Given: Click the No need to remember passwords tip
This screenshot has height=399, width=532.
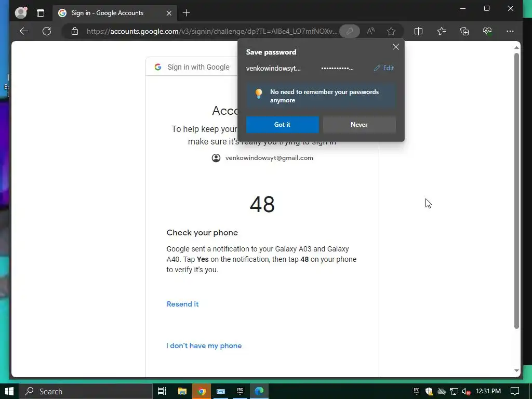Looking at the screenshot, I should pos(321,96).
